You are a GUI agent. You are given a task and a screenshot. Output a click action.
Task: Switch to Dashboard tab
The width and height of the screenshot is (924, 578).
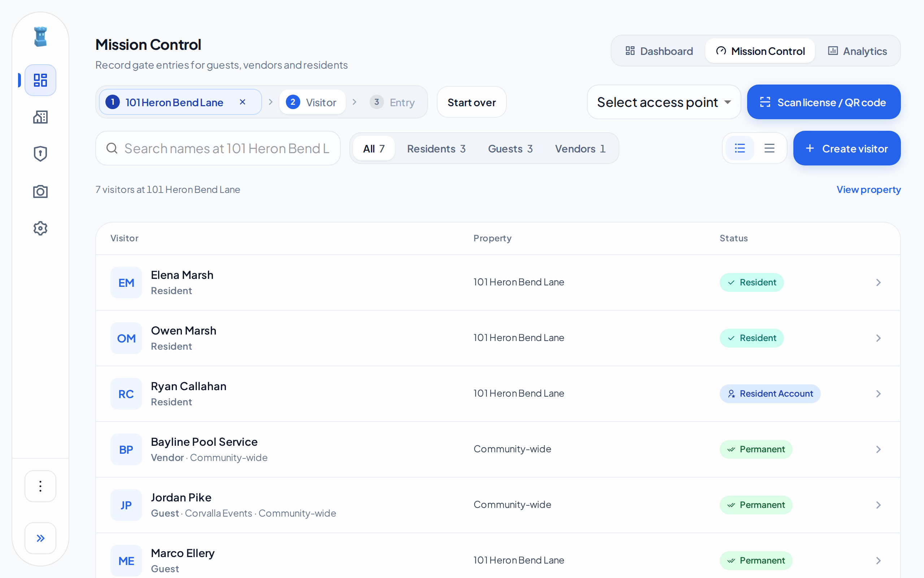click(659, 51)
